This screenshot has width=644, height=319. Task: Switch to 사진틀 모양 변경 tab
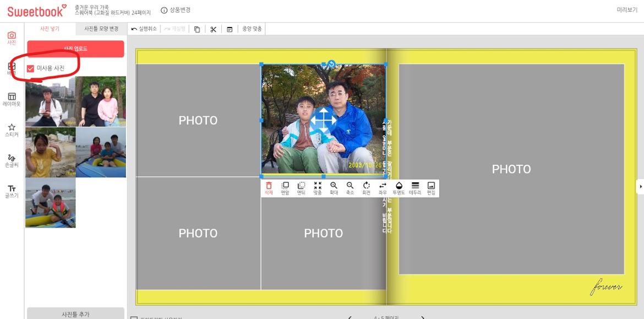click(101, 29)
